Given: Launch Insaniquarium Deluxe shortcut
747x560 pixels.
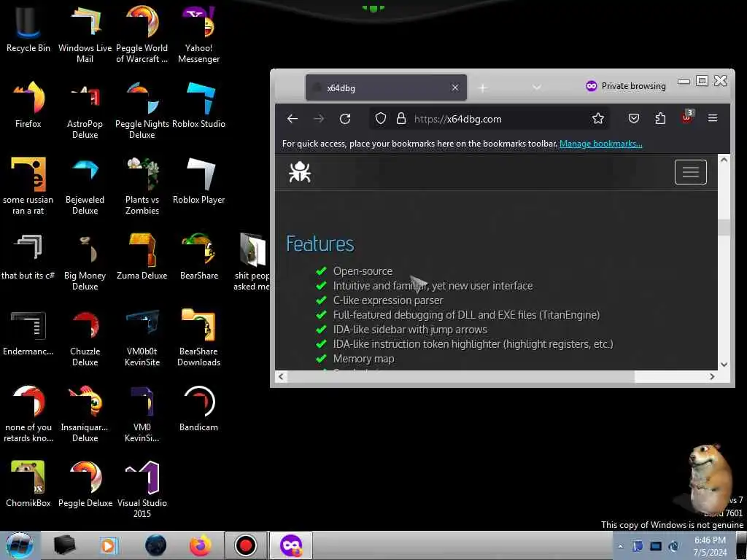Looking at the screenshot, I should [x=85, y=413].
